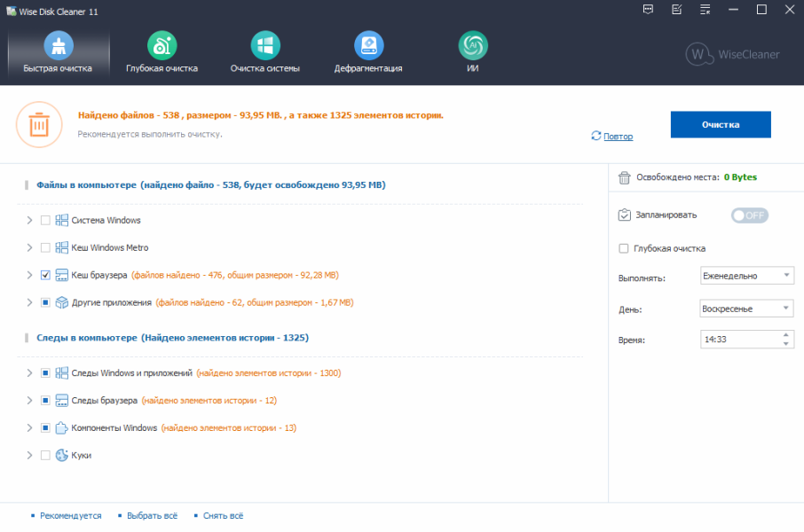Check the Кеш Windows Metro checkbox
Viewport: 804px width, 532px height.
(45, 247)
